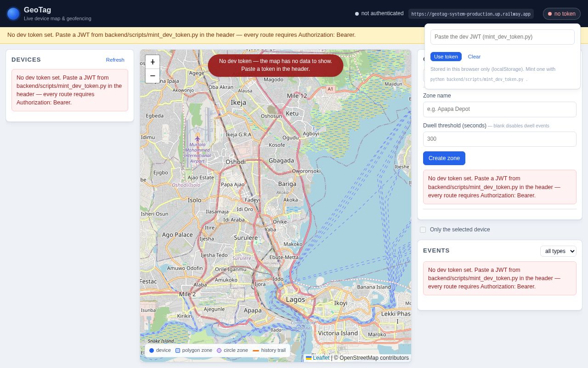Click the Devices panel error message
588x368 pixels.
[70, 90]
